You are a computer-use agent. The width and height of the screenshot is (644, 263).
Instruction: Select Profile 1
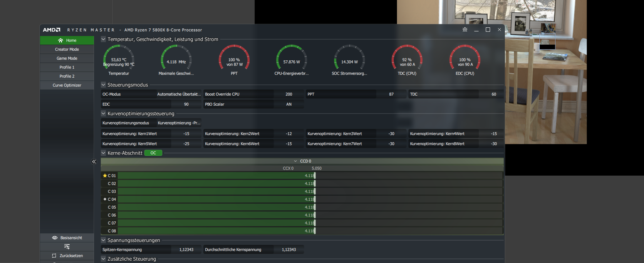[67, 67]
